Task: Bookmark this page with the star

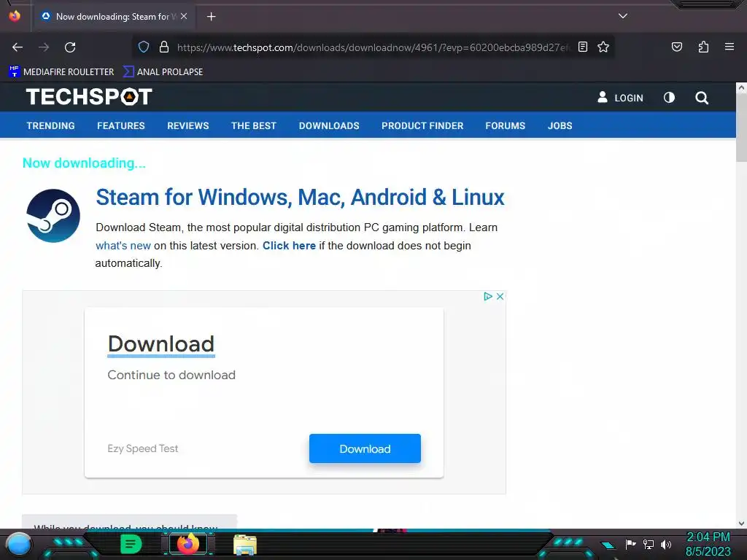Action: (603, 47)
